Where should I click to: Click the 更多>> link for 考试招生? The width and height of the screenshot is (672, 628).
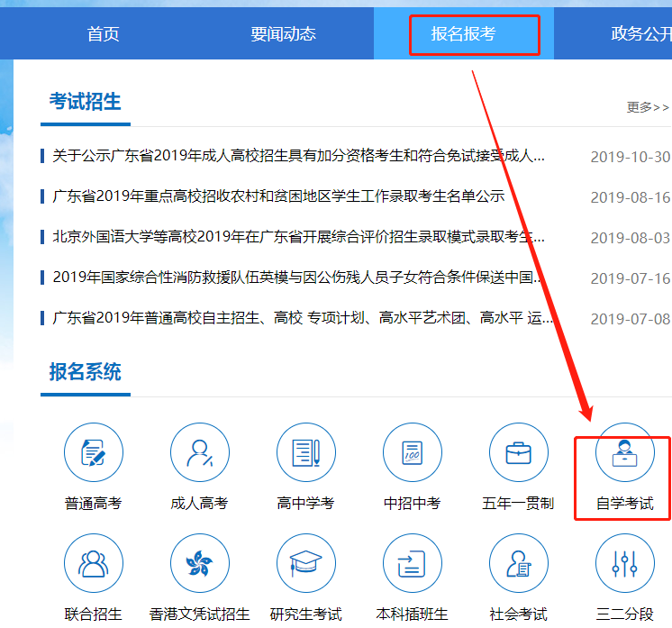[x=648, y=106]
